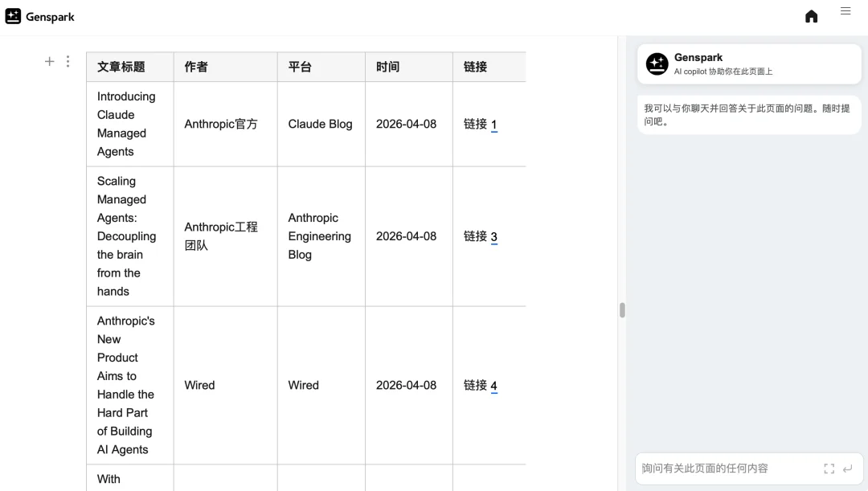Select the 作者 column header
Viewport: 868px width, 491px height.
pos(225,67)
